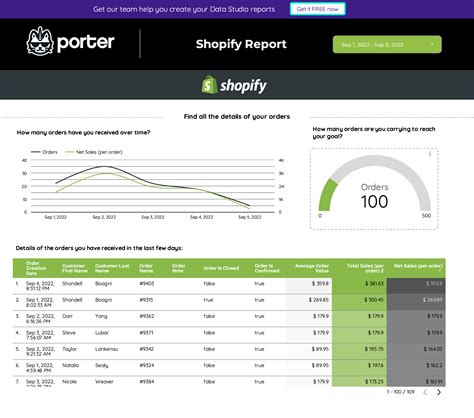Click the green filled portion of gauge

327,195
